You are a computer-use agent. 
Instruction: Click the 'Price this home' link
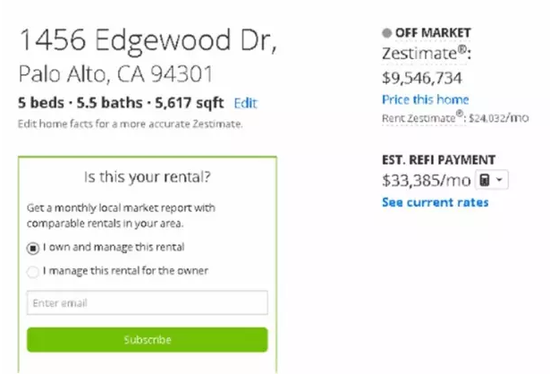point(425,100)
